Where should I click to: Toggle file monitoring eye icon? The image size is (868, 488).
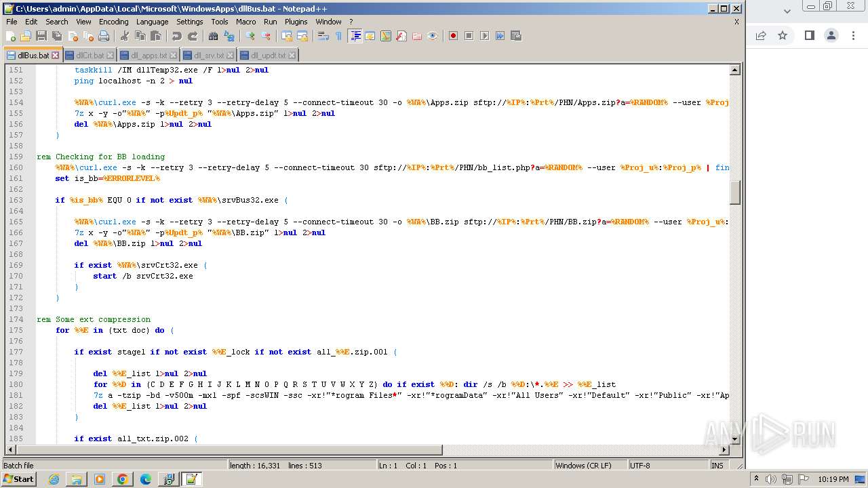tap(433, 36)
